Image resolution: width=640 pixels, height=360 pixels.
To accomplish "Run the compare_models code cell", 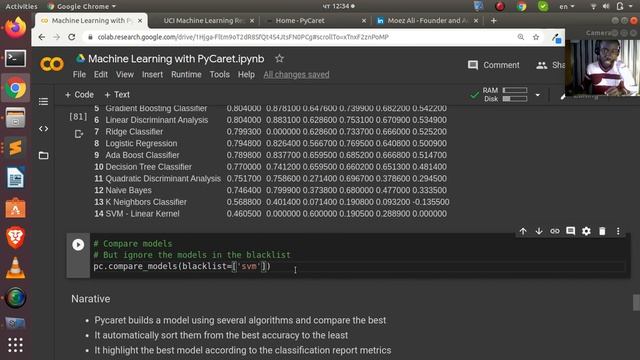I will [78, 244].
